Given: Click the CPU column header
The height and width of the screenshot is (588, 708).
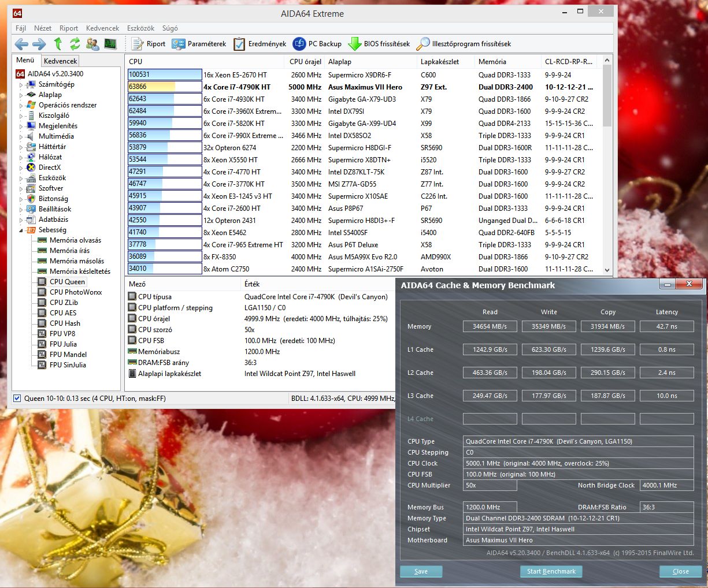Looking at the screenshot, I should [206, 61].
